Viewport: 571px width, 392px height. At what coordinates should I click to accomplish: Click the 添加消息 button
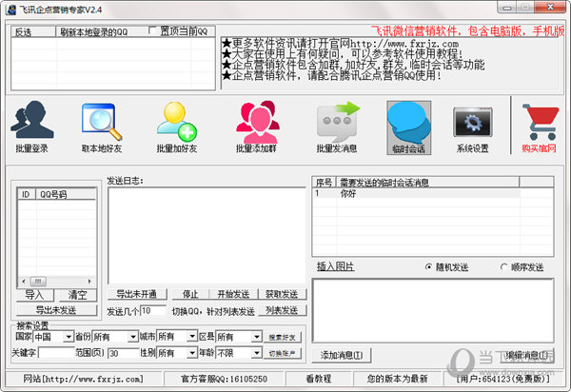tap(342, 355)
